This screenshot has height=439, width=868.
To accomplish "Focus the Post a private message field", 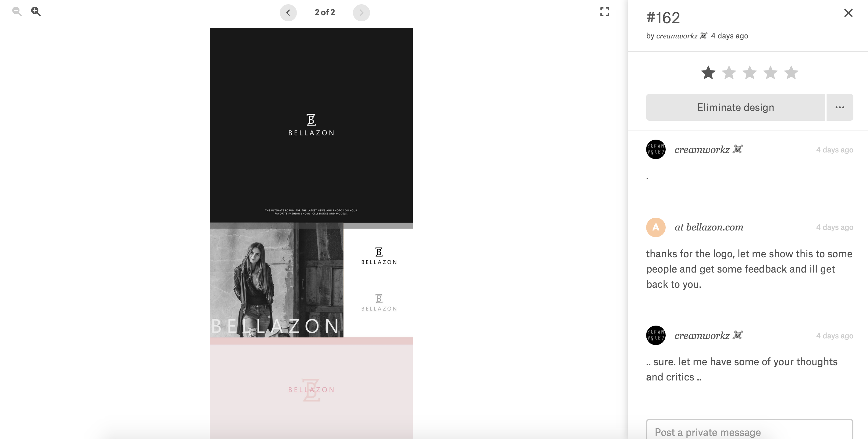I will click(749, 430).
